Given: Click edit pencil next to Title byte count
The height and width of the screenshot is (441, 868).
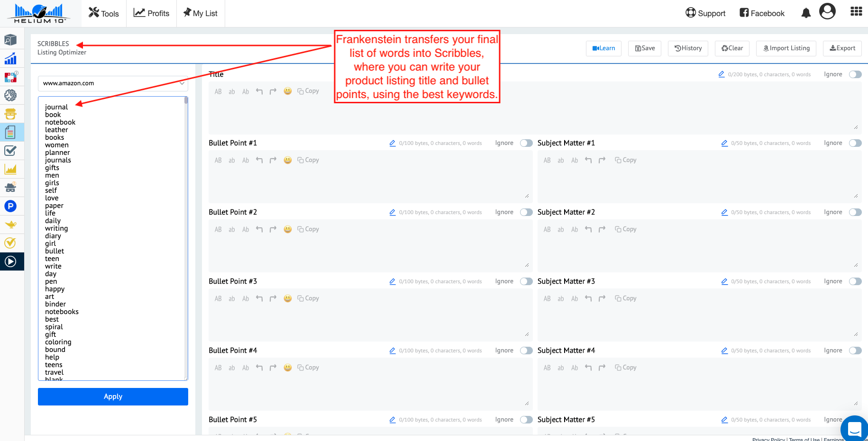Looking at the screenshot, I should tap(722, 74).
